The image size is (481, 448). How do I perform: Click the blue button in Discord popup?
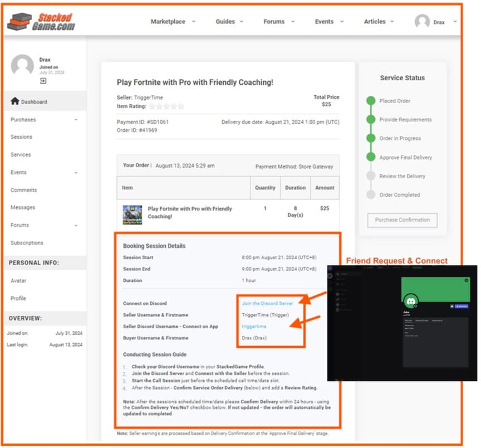tap(462, 306)
